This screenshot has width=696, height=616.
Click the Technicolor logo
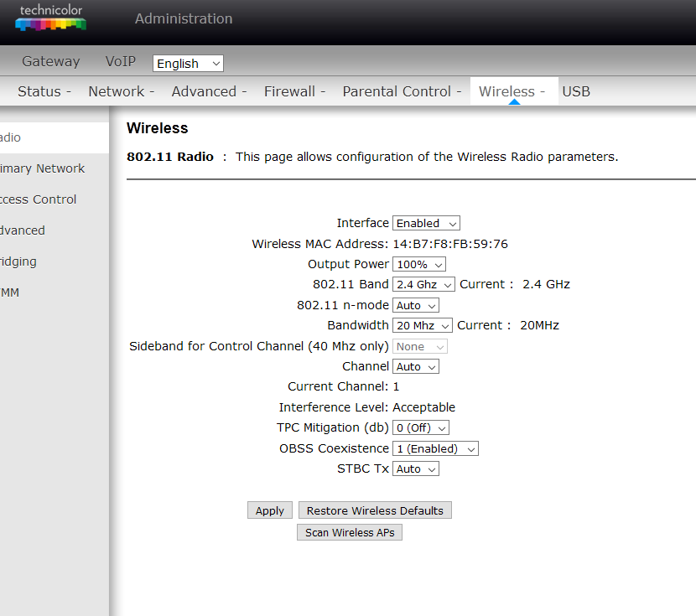50,18
